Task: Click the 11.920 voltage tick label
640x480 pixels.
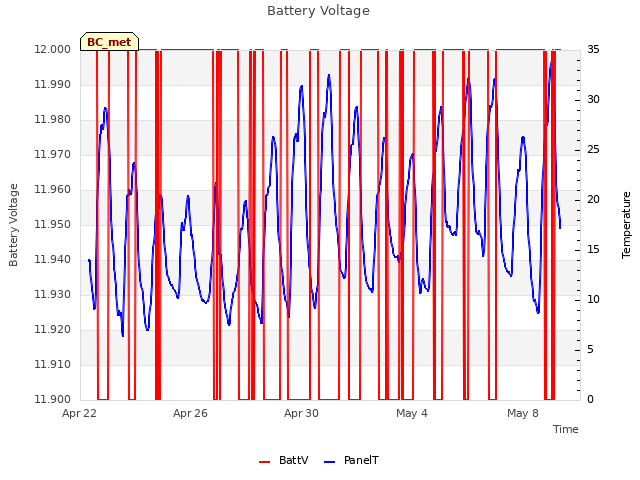Action: coord(52,330)
